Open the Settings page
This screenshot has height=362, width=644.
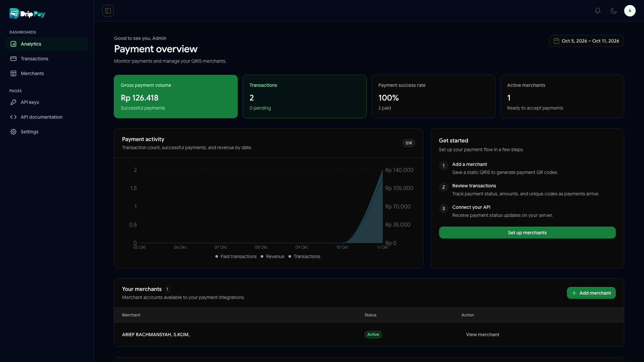tap(47, 132)
